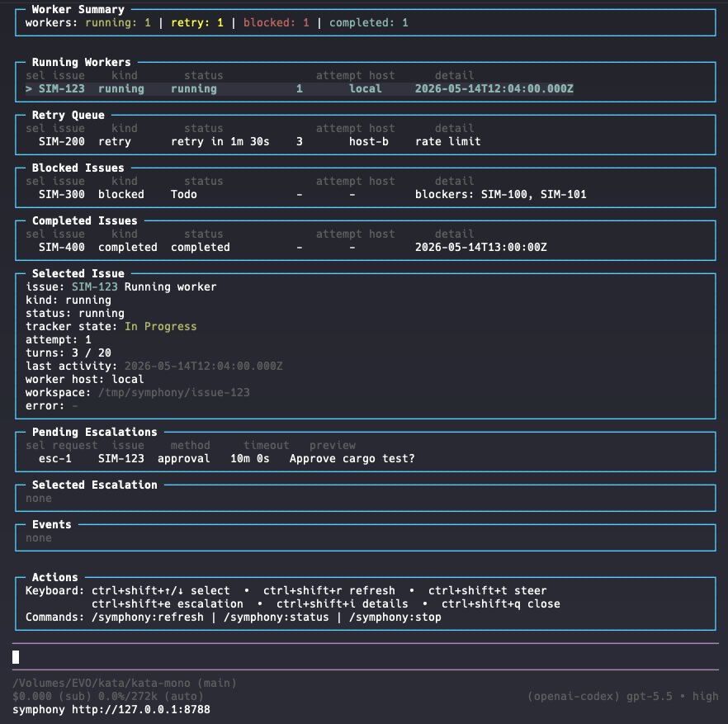Select the SIM-123 row in Running Workers

tap(300, 88)
